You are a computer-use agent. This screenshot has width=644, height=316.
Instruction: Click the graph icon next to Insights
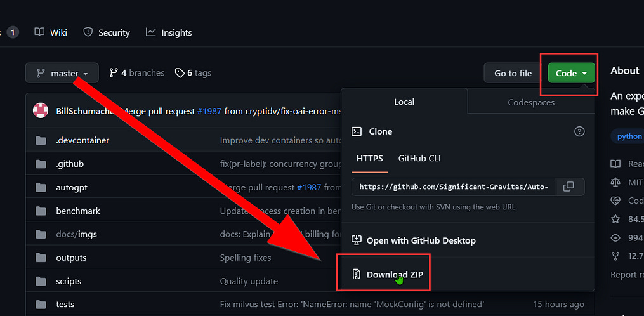(x=151, y=32)
